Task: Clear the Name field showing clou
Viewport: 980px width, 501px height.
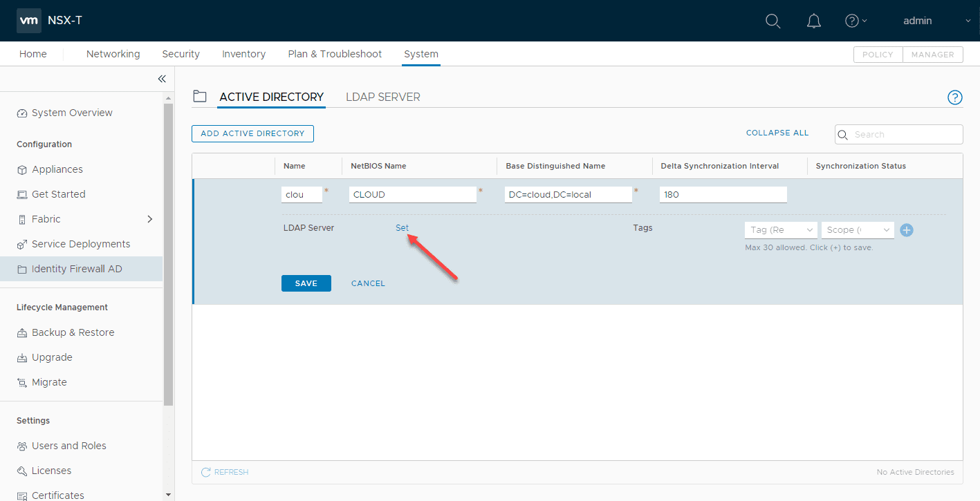Action: point(301,194)
